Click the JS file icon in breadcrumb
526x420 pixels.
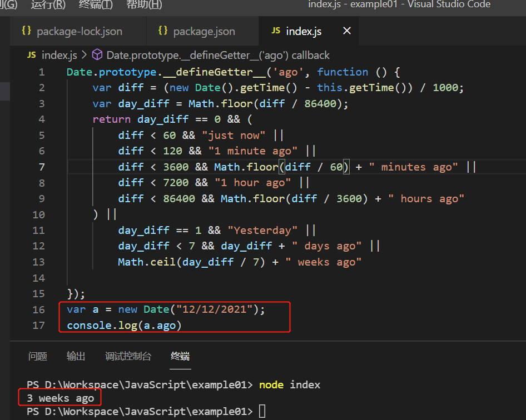pos(32,55)
